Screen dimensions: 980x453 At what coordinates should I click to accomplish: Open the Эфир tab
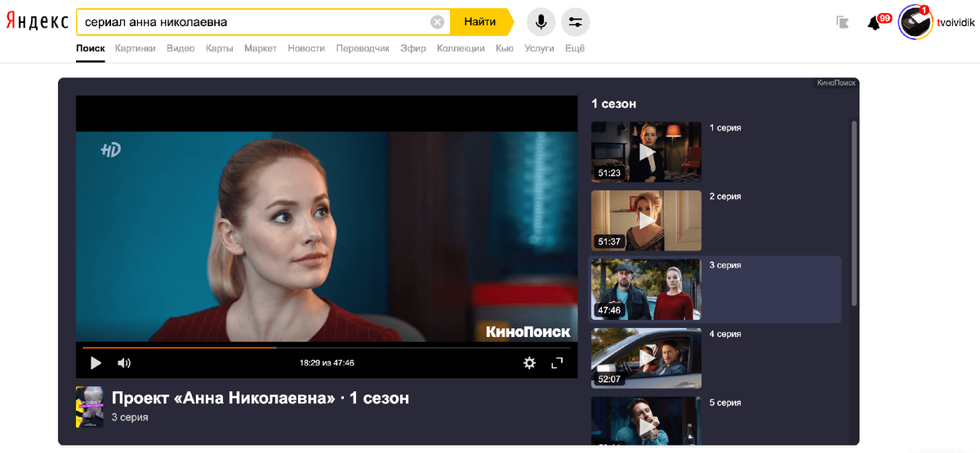tap(413, 48)
